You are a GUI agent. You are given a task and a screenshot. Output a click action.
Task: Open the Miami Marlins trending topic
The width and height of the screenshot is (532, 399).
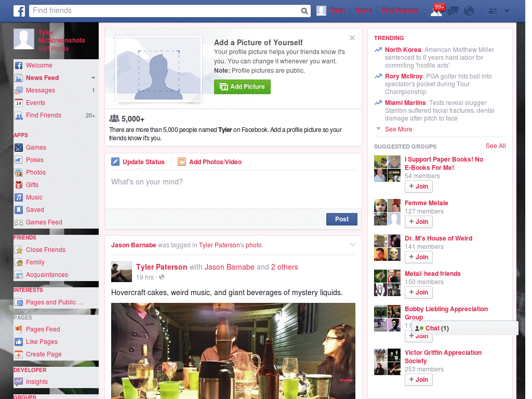[x=405, y=103]
